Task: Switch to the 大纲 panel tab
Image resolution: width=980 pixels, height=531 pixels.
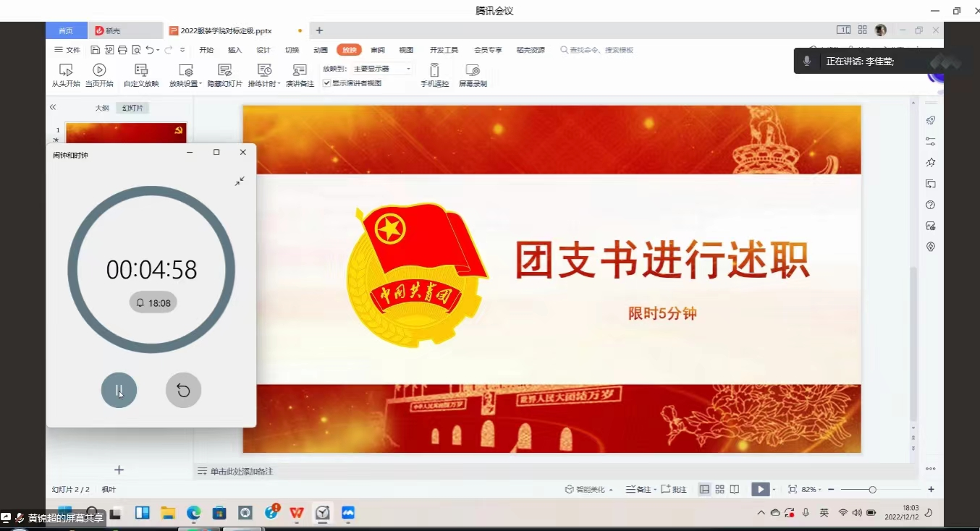Action: pos(102,108)
